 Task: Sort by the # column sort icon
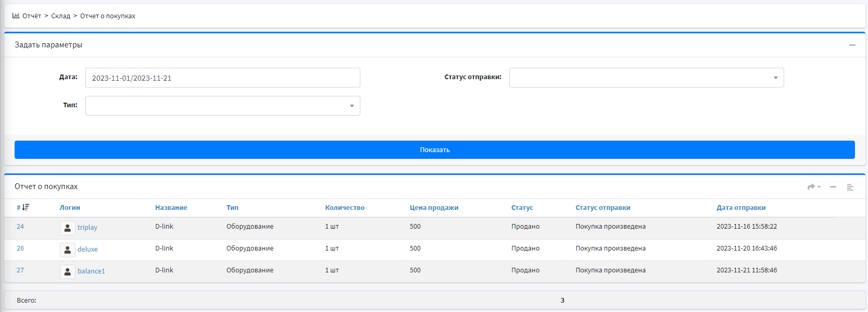pyautogui.click(x=26, y=207)
